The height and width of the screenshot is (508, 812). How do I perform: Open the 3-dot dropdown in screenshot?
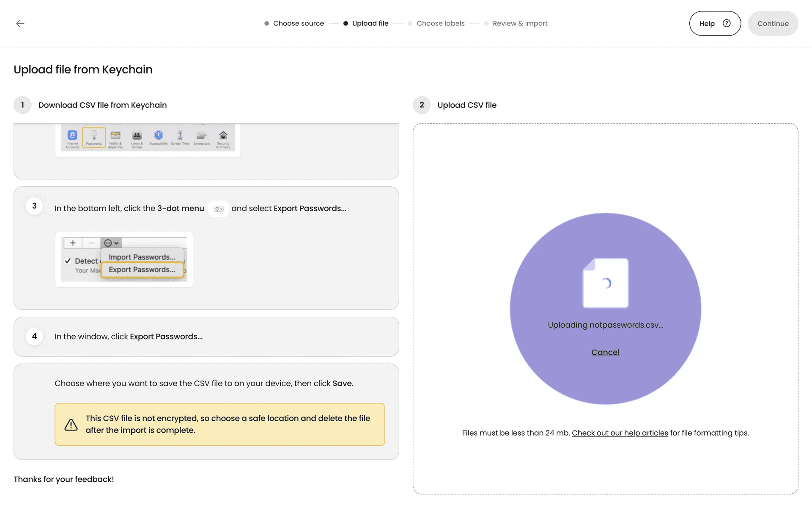111,243
